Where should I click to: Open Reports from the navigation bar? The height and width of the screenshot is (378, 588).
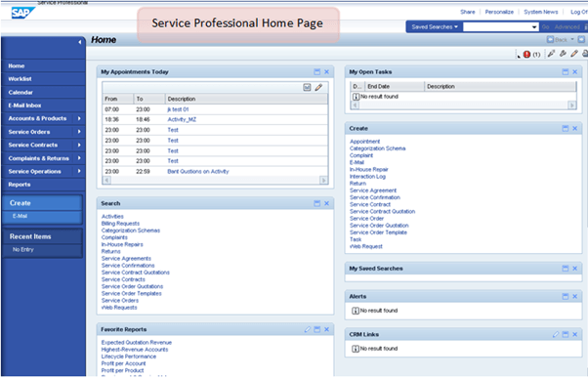coord(20,185)
